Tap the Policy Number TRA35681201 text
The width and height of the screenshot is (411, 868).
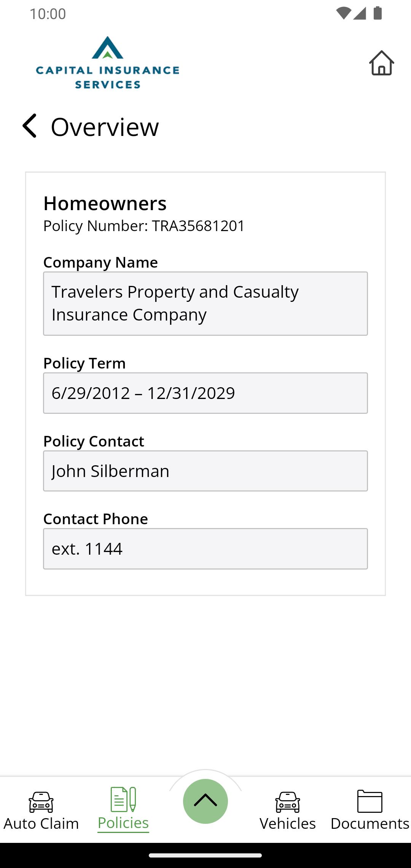(144, 226)
